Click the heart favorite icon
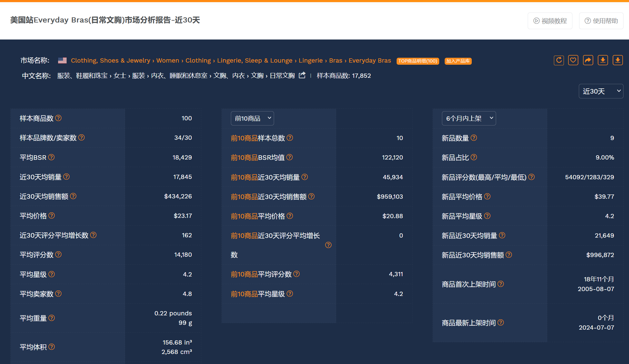 coord(573,60)
